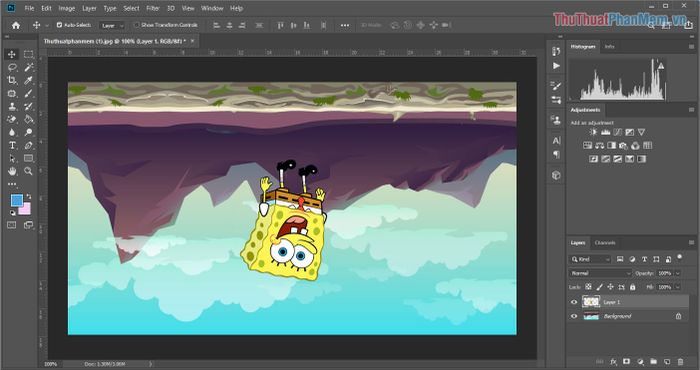
Task: Expand the Opacity slider dropdown arrow
Action: pos(678,273)
